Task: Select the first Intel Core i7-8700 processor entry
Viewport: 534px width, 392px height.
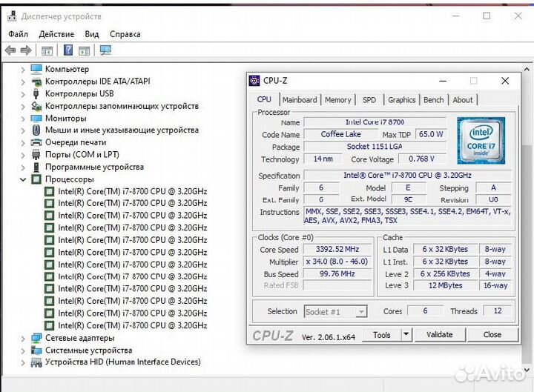Action: point(133,191)
